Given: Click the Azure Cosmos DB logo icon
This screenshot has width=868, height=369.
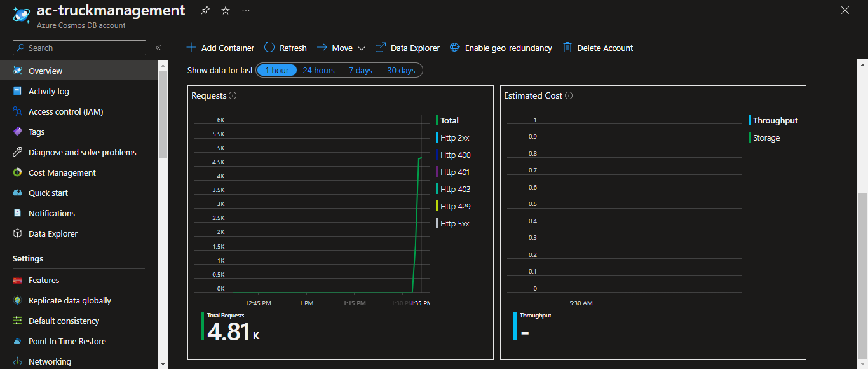Looking at the screenshot, I should [x=21, y=15].
